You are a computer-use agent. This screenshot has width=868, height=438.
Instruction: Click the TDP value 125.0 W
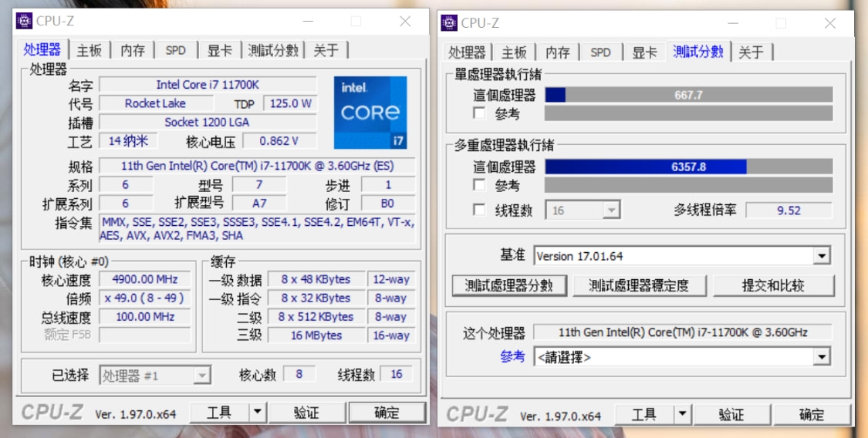pos(290,103)
